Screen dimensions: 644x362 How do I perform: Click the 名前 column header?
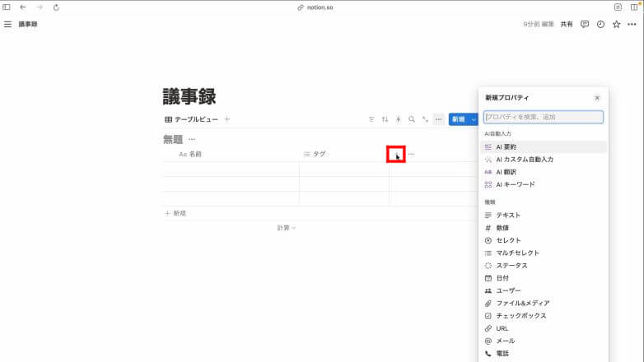click(x=190, y=155)
